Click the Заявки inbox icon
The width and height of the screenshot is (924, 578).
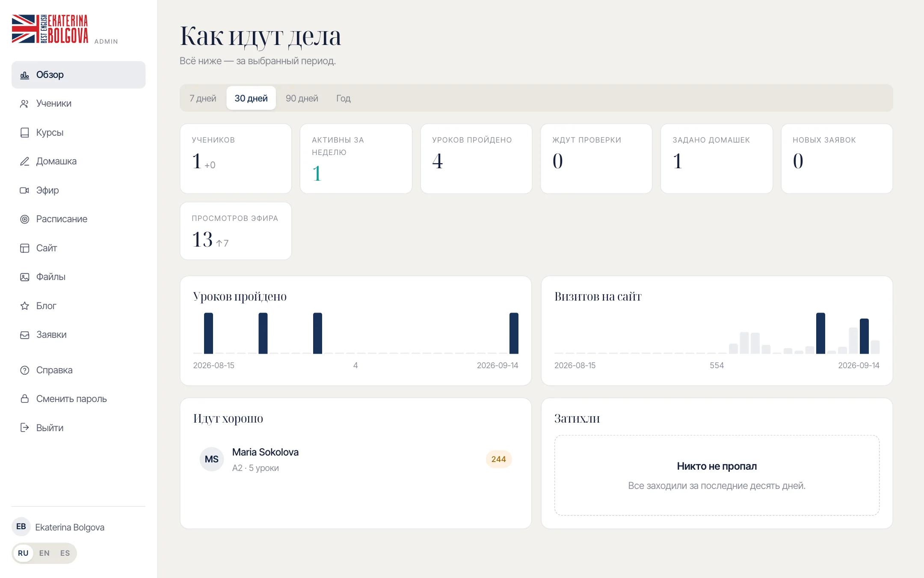[25, 335]
